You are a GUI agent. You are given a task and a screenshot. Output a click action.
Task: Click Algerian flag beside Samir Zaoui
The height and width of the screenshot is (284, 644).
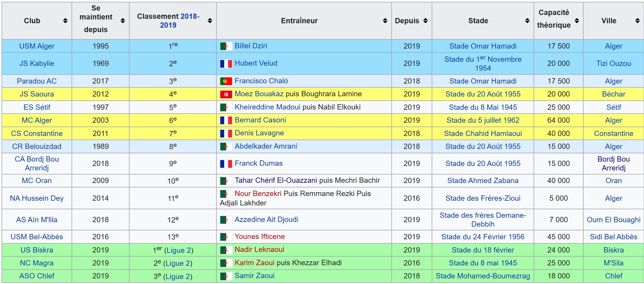click(226, 276)
